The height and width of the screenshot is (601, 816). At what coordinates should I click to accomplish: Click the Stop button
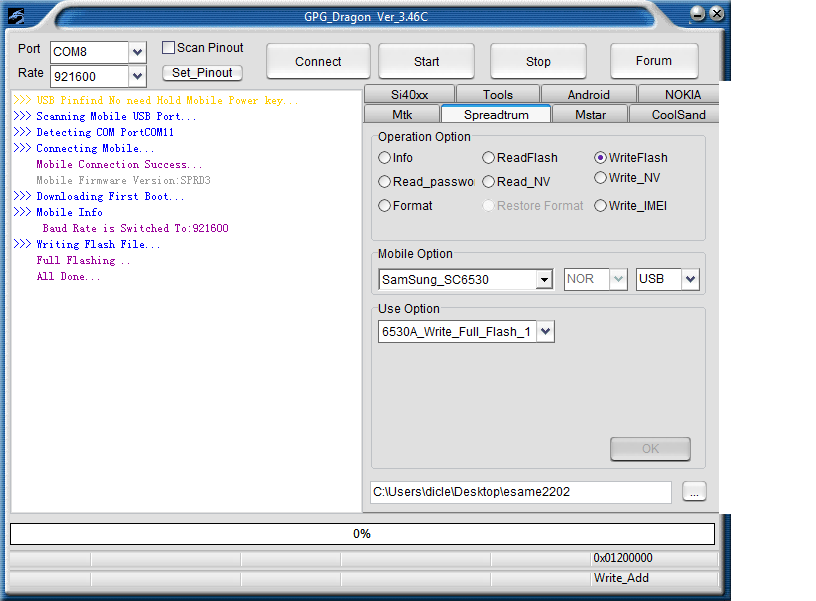538,61
